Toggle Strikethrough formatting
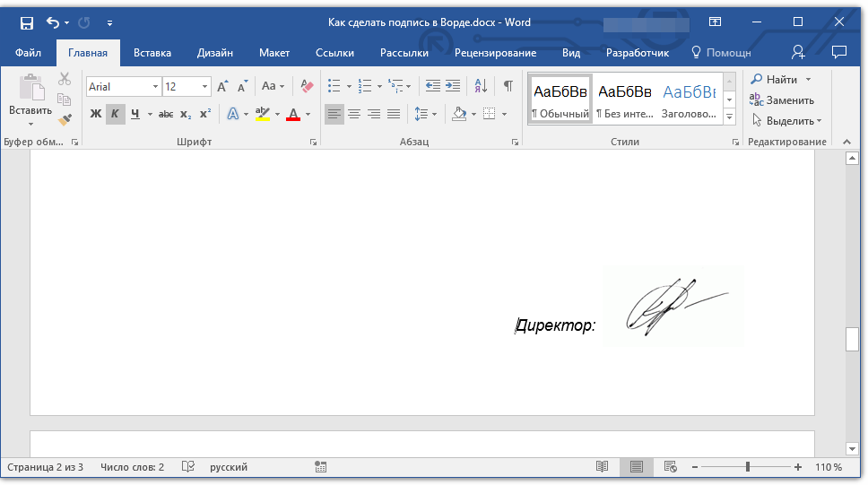The height and width of the screenshot is (485, 868). tap(165, 114)
